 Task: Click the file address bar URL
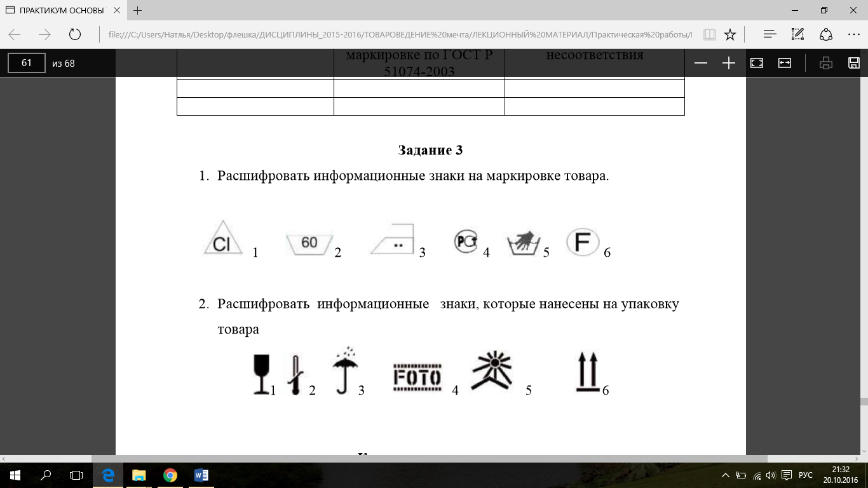399,34
